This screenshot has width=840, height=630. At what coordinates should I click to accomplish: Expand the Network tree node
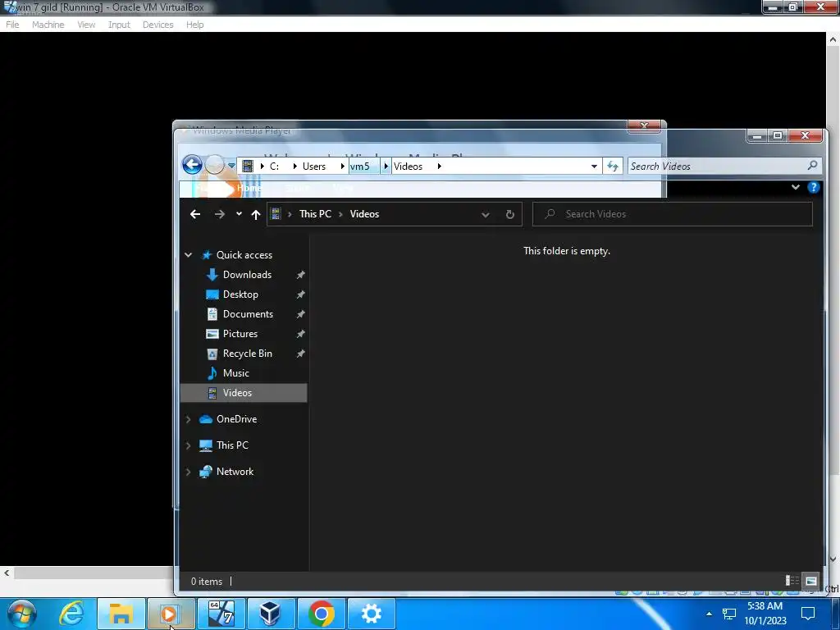click(188, 472)
